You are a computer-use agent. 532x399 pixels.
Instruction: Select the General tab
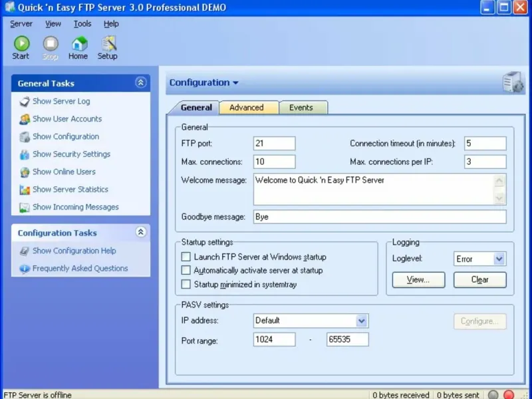pyautogui.click(x=195, y=108)
